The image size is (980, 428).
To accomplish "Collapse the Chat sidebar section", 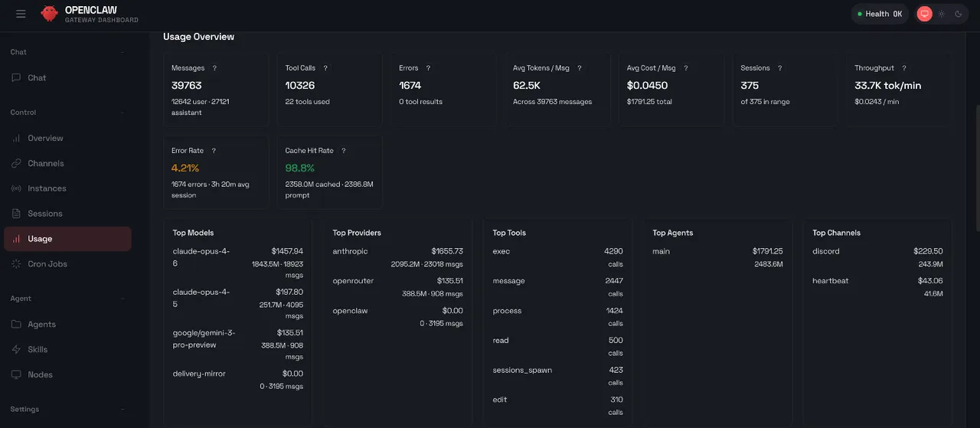I will tap(122, 52).
